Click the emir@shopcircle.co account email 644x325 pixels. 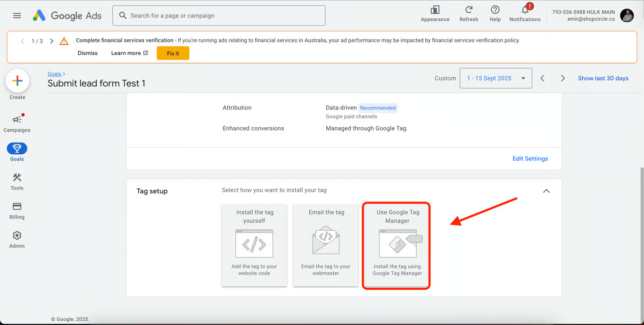[591, 19]
